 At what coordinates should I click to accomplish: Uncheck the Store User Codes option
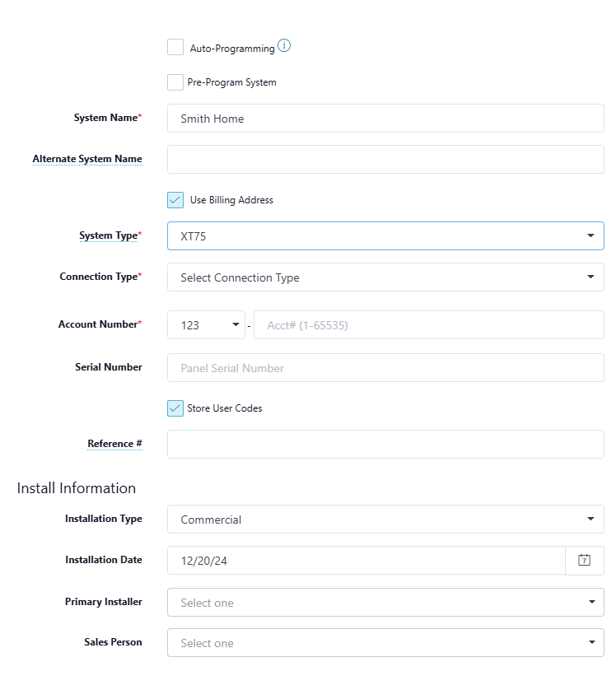(175, 408)
